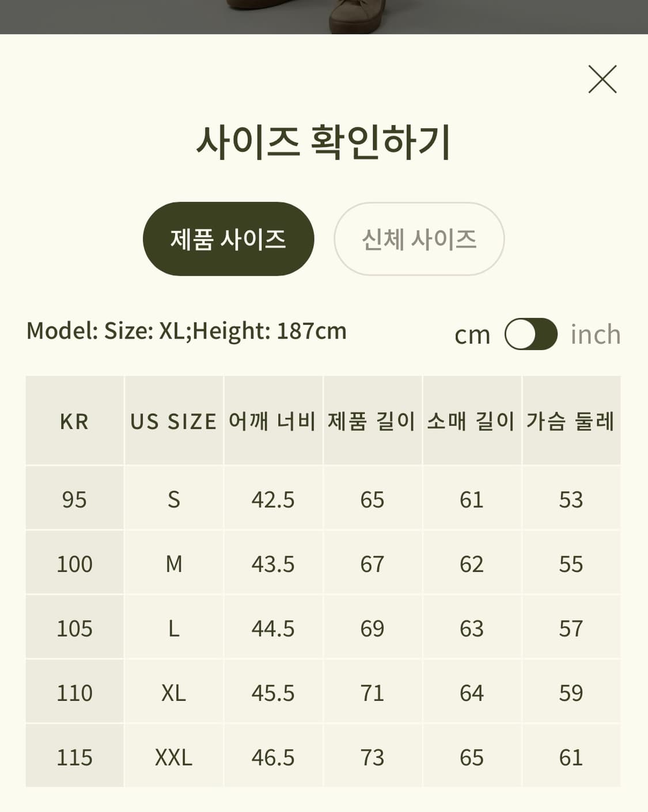Click the inch unit label
Viewport: 648px width, 812px height.
[x=596, y=334]
